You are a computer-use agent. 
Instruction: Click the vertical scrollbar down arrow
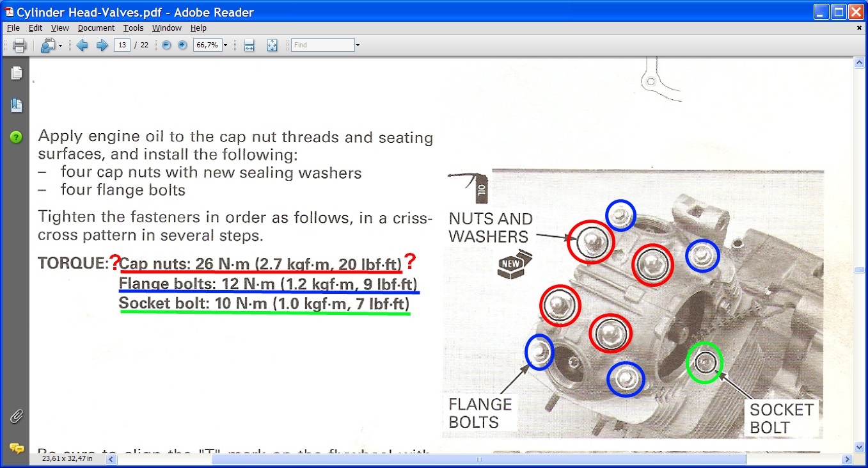860,448
